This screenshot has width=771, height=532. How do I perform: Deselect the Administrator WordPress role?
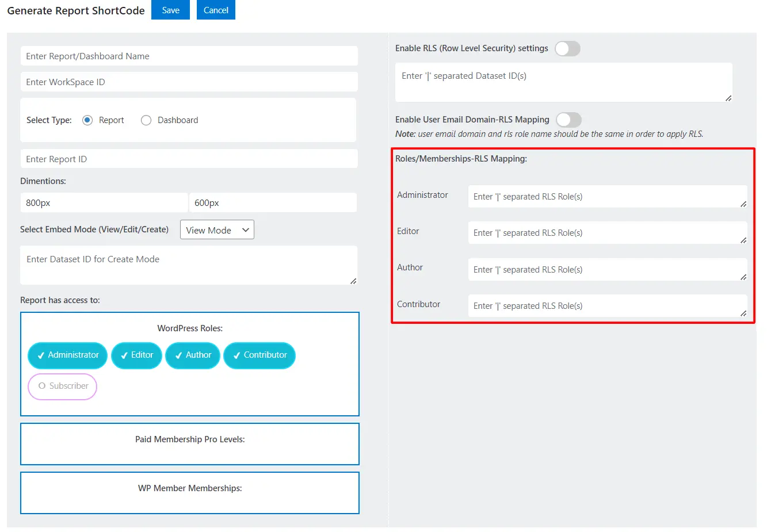67,355
